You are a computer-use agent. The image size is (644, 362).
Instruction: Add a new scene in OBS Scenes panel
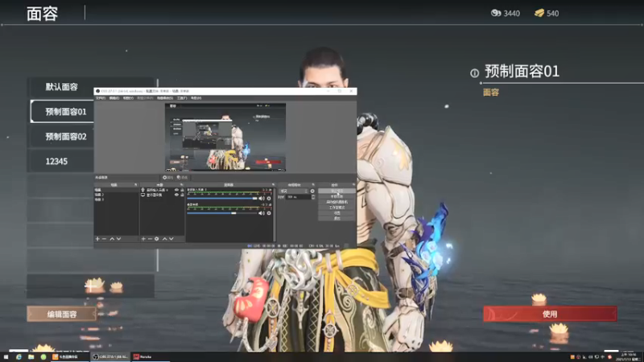[x=97, y=239]
